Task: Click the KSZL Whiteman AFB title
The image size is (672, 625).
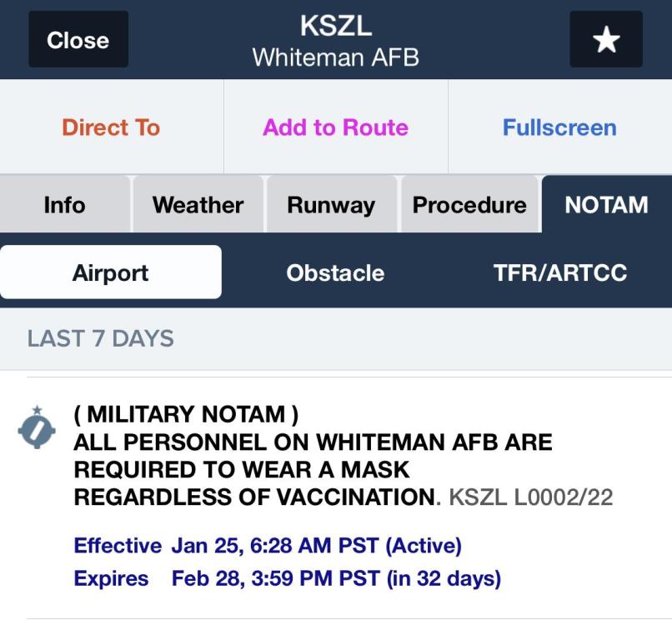Action: click(335, 41)
